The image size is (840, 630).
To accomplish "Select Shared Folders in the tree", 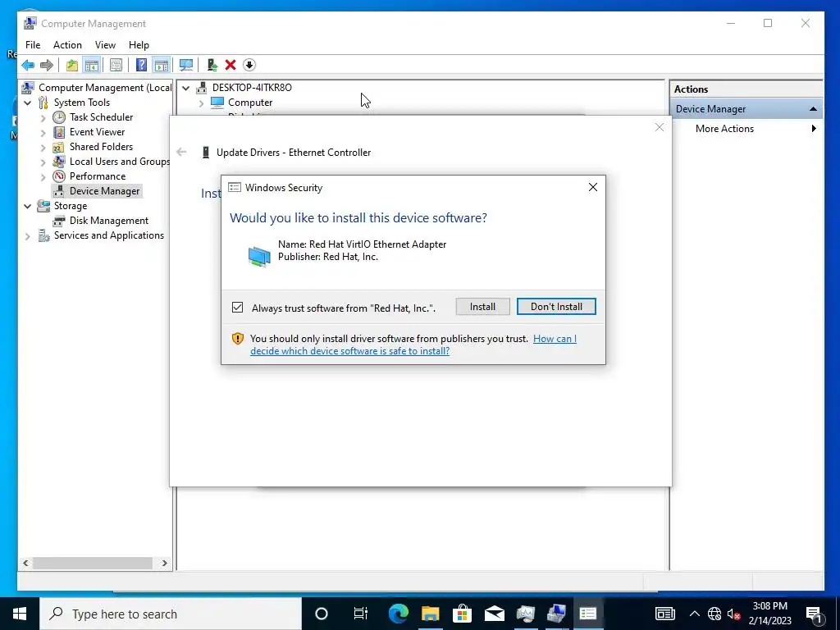I will (x=101, y=147).
